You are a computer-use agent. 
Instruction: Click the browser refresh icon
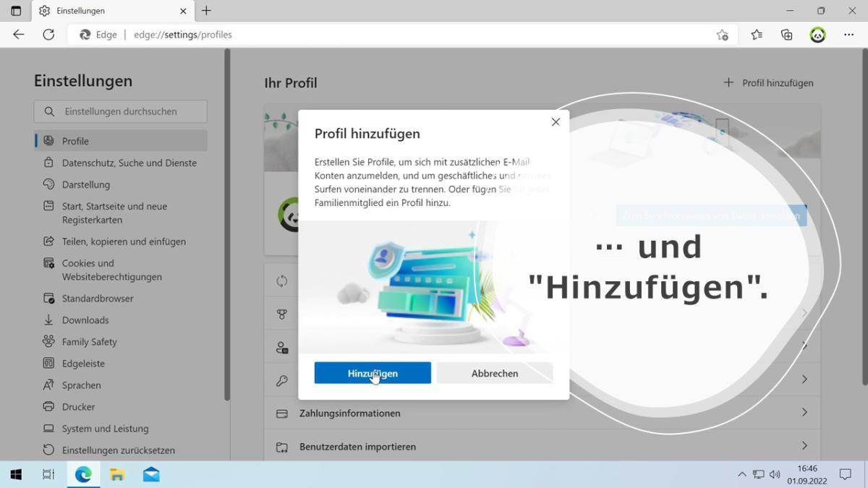click(48, 35)
